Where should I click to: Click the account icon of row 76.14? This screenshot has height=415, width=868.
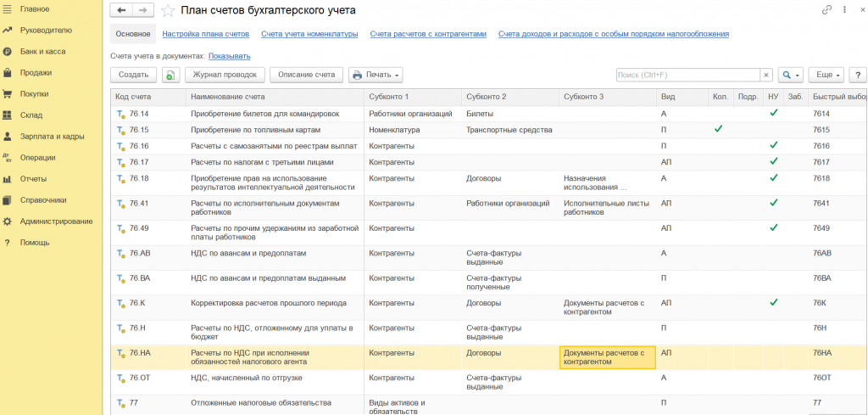(120, 114)
